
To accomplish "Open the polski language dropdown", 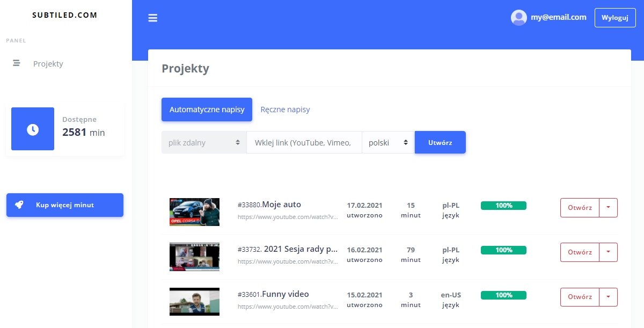I will point(388,143).
